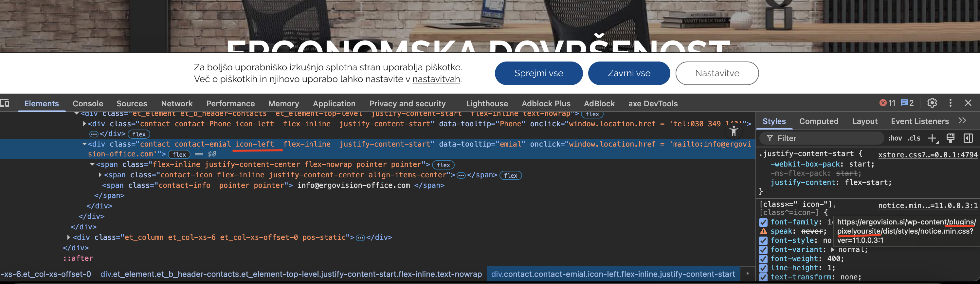
Task: Expand the contact-icon span node
Action: click(100, 175)
